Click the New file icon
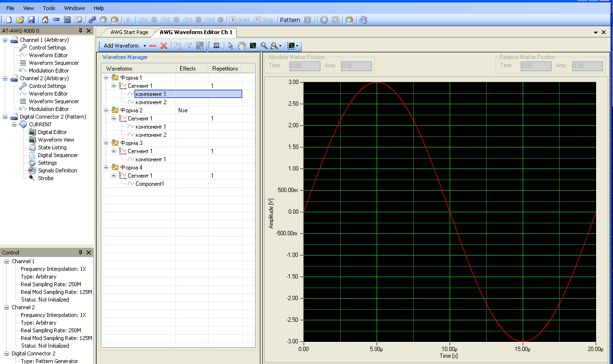This screenshot has height=364, width=613. click(x=9, y=20)
